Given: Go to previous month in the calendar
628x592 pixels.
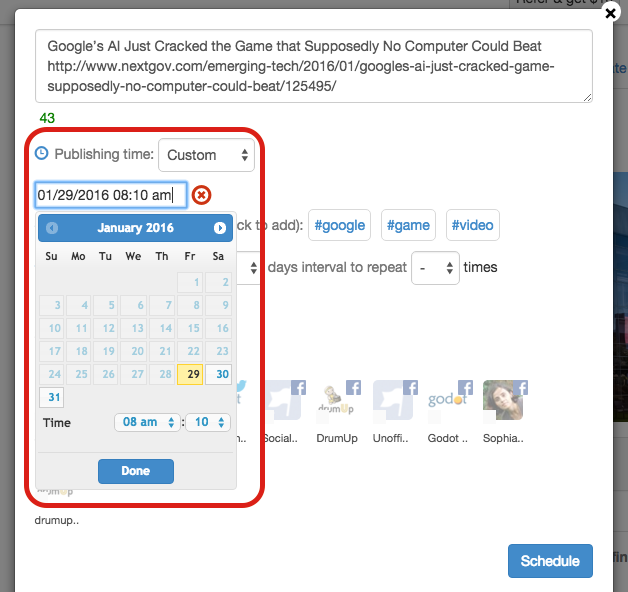Looking at the screenshot, I should pos(52,228).
